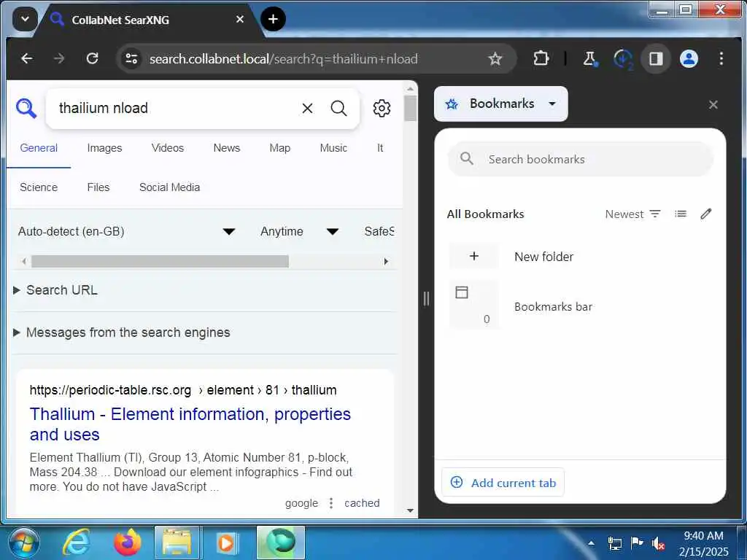Open the Action Center flag icon
This screenshot has height=560, width=747.
coord(636,542)
